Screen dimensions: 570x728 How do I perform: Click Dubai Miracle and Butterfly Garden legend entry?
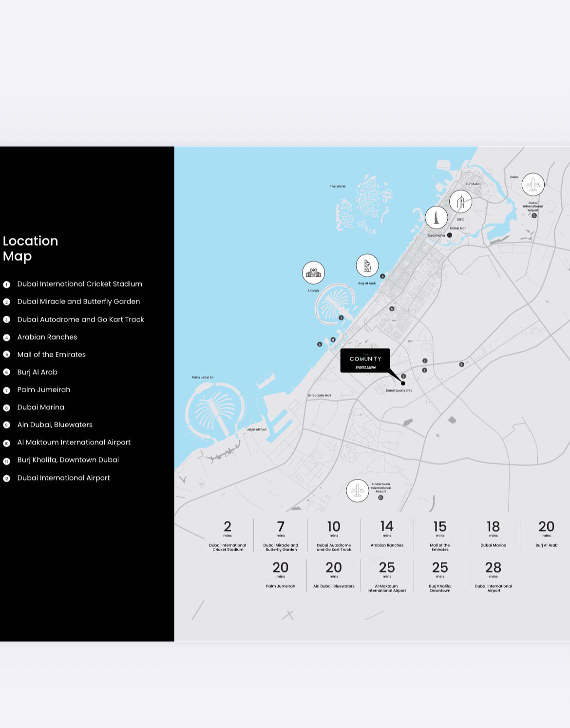pos(78,302)
